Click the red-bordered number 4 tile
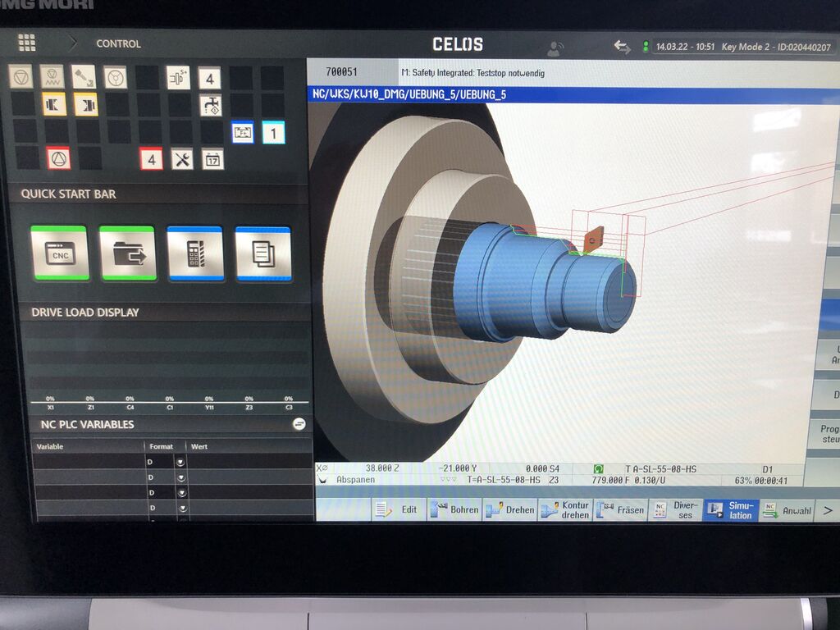840x630 pixels. (x=151, y=159)
